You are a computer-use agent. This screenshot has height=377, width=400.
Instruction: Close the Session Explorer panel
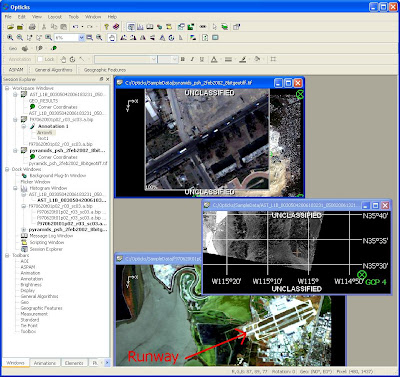click(x=107, y=79)
